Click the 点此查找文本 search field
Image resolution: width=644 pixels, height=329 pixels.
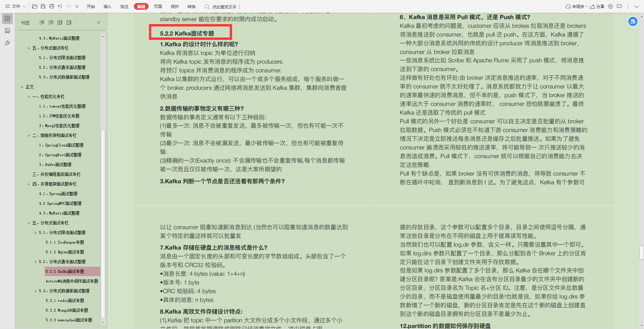tap(224, 7)
